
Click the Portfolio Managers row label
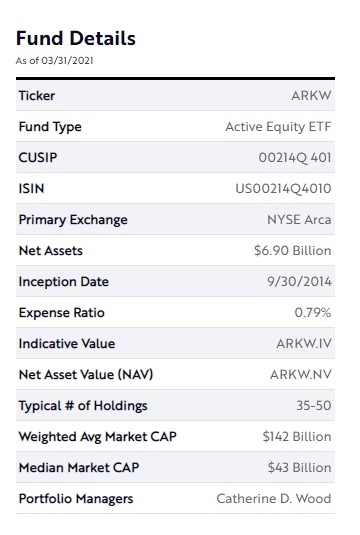76,499
